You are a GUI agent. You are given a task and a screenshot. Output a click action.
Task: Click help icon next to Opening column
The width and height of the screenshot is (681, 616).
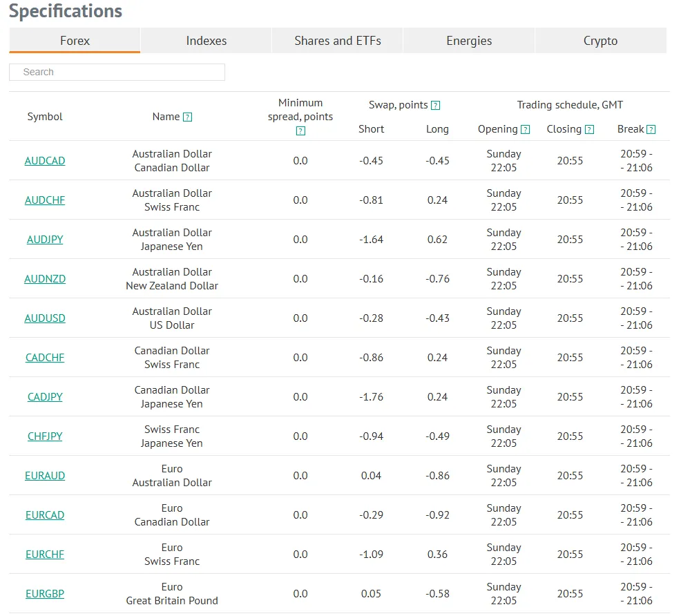pos(526,130)
